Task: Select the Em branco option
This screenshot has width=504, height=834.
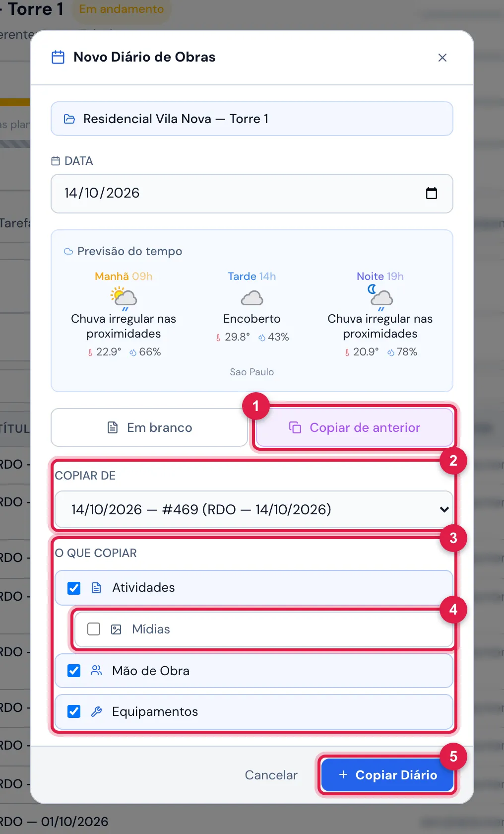Action: pyautogui.click(x=149, y=427)
